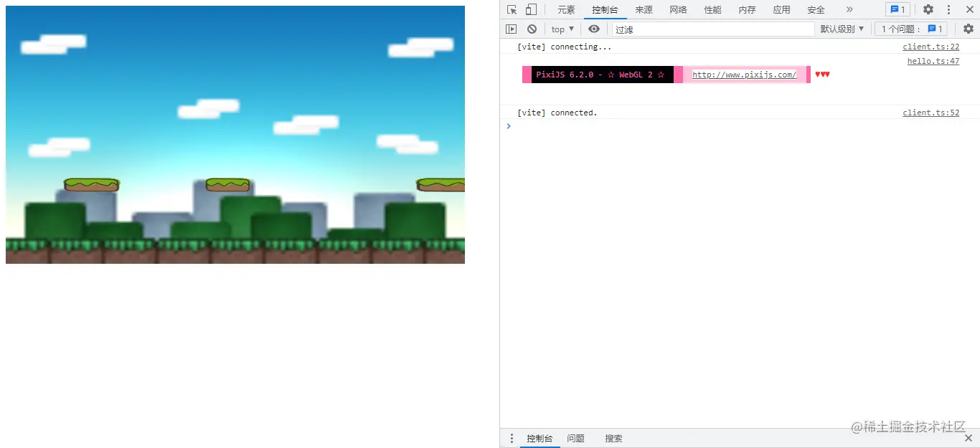
Task: Click the "[vite] connected." log message
Action: [557, 113]
